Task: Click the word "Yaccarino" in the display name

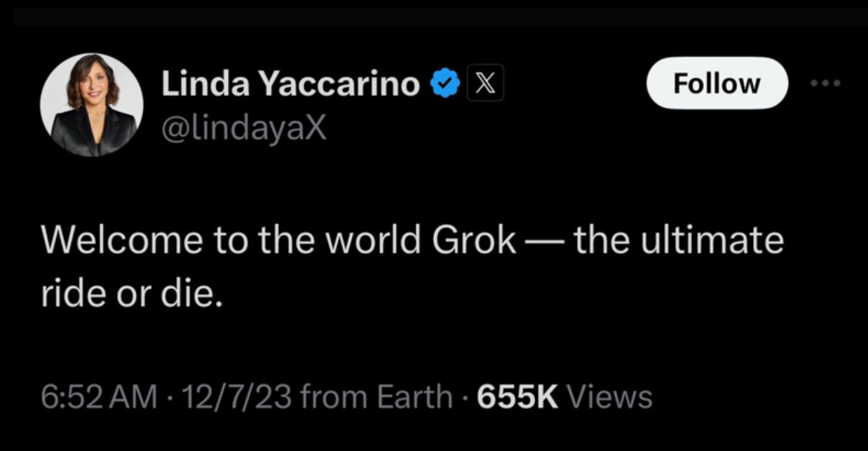Action: 341,86
